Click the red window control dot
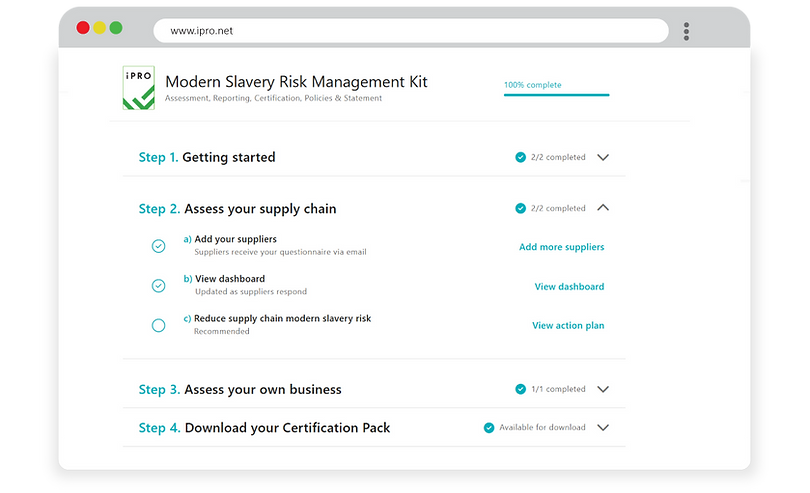This screenshot has height=493, width=810. pos(83,27)
